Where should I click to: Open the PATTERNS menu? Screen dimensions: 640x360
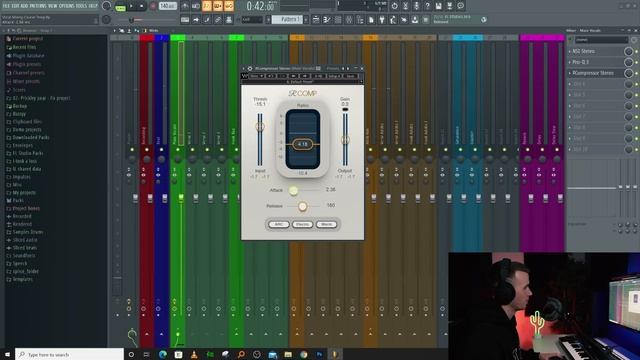click(38, 6)
